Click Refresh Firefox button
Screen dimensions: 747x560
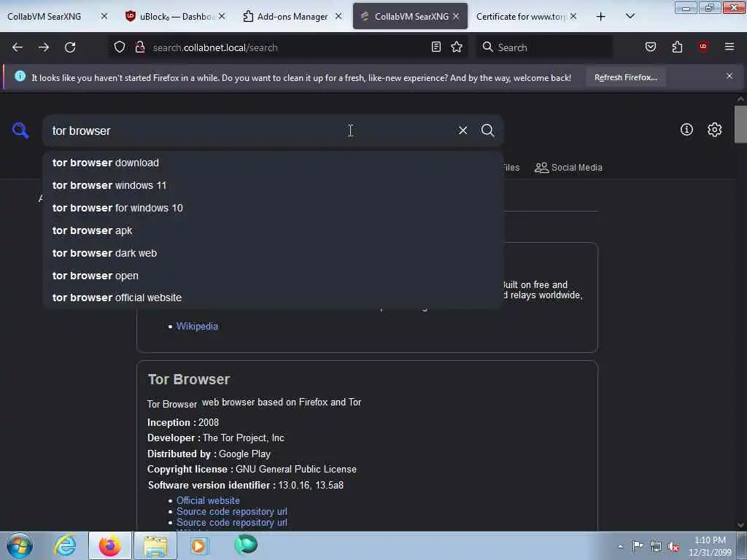625,77
